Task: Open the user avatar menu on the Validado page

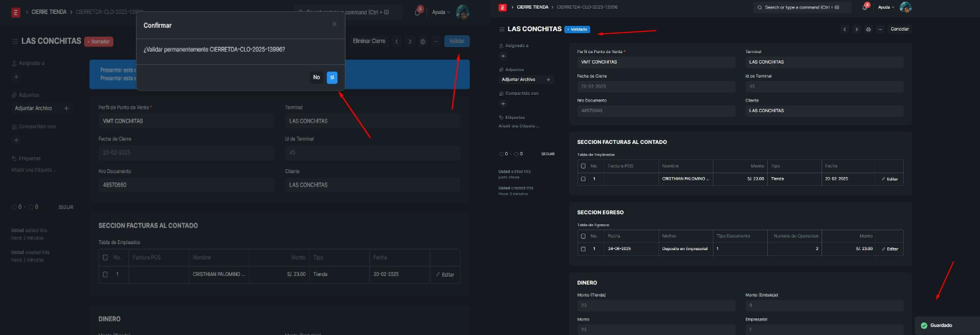Action: tap(905, 7)
